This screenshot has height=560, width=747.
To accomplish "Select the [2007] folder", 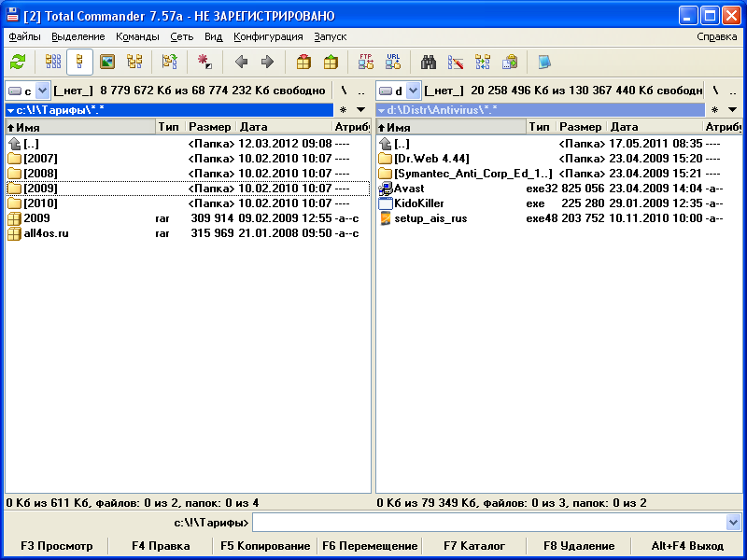I will 189,159.
